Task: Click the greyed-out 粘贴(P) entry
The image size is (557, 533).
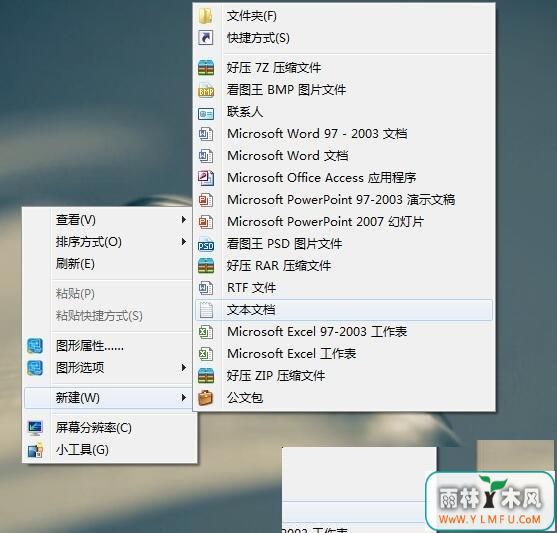Action: [75, 294]
